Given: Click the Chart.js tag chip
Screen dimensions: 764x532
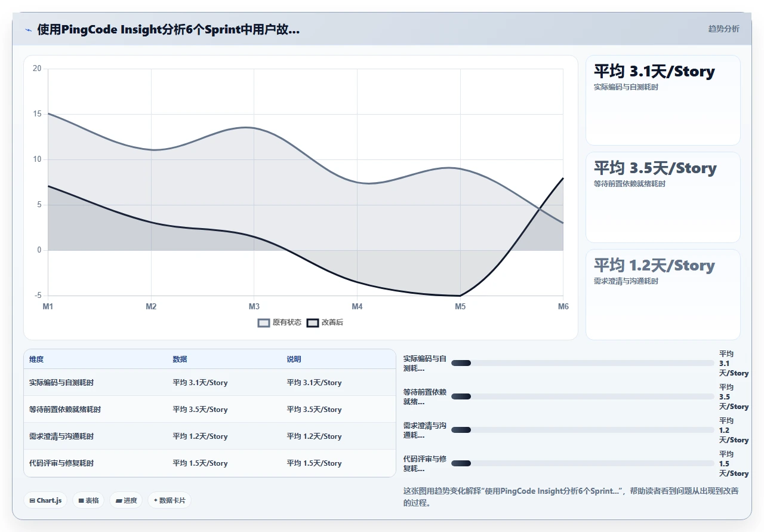Looking at the screenshot, I should [x=45, y=500].
